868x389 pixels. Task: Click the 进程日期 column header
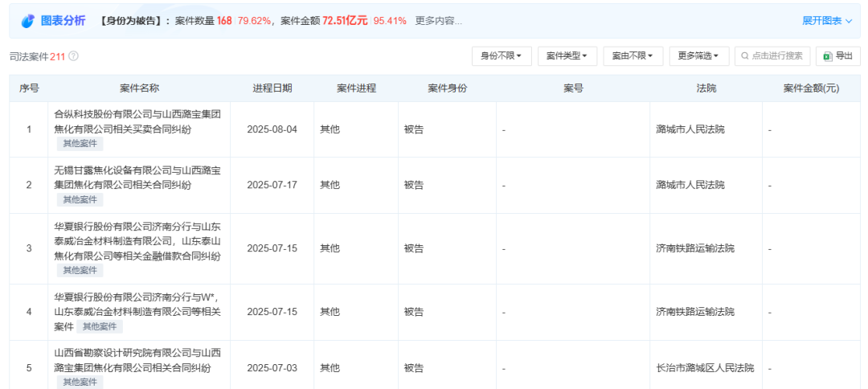pos(272,88)
